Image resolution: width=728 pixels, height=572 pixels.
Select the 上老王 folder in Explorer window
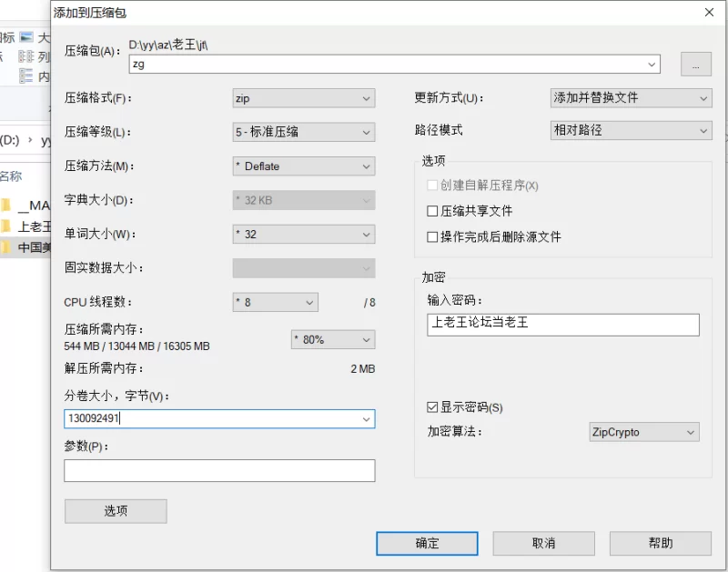[x=25, y=226]
